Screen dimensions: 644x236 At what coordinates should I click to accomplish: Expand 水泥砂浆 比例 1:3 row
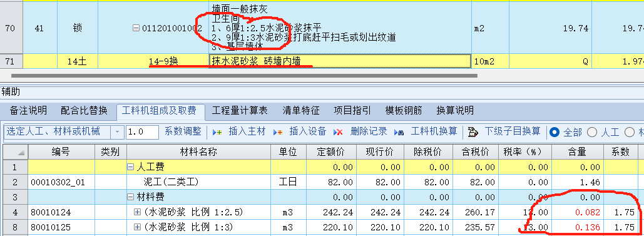coord(137,227)
